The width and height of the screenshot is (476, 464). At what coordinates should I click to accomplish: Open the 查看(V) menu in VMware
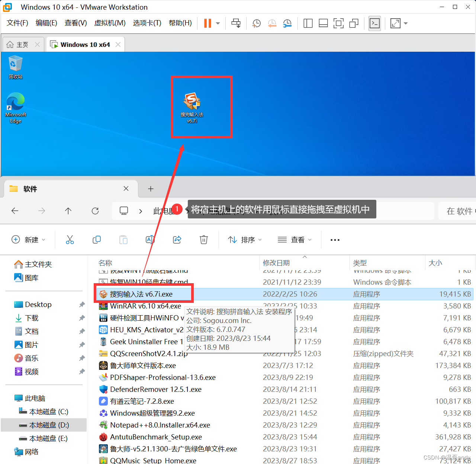pyautogui.click(x=76, y=23)
